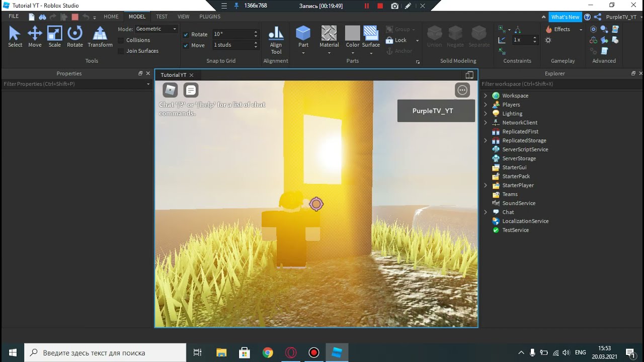
Task: Uncheck the Rotate snap checkbox
Action: pyautogui.click(x=186, y=35)
